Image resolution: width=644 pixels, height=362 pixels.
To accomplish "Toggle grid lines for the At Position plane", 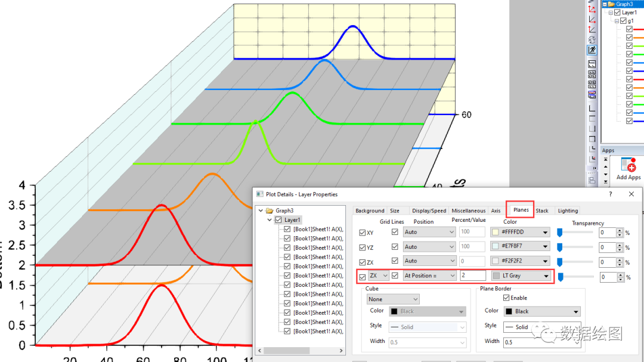I will point(395,276).
